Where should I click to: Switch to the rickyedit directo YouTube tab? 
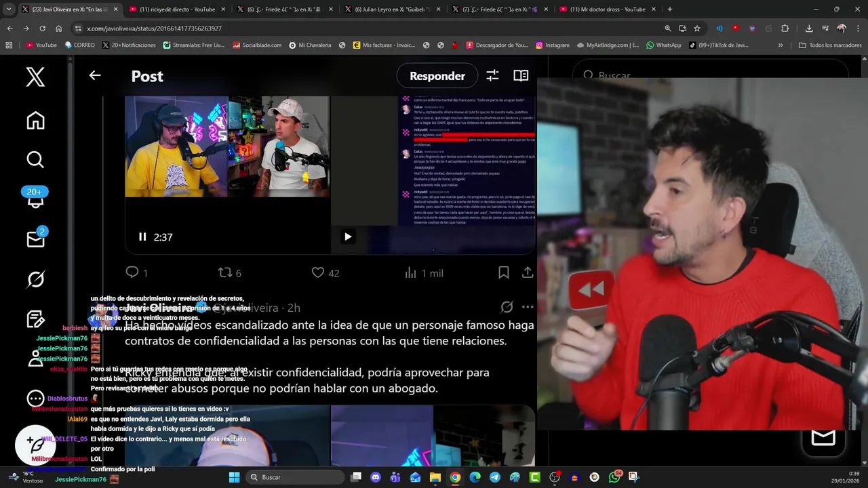tap(177, 9)
